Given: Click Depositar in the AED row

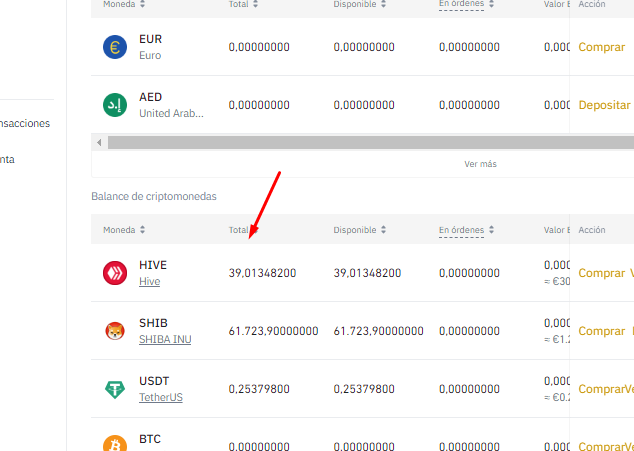Looking at the screenshot, I should (x=604, y=105).
